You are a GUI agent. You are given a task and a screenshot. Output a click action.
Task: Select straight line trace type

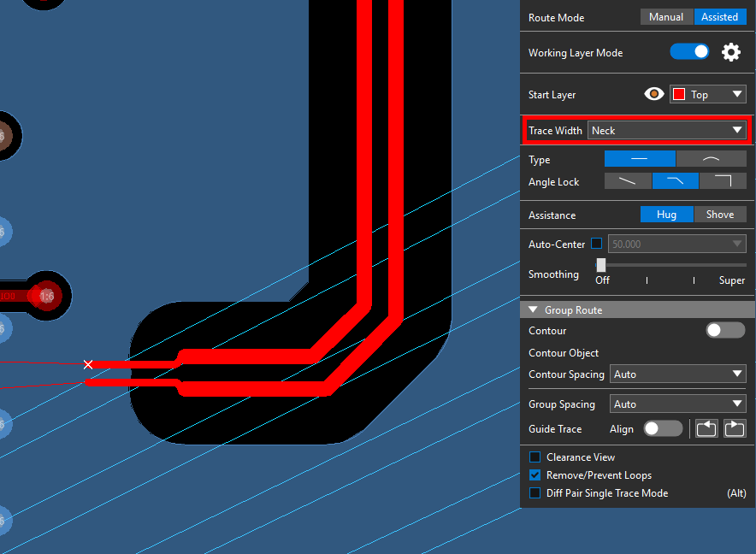pos(639,159)
